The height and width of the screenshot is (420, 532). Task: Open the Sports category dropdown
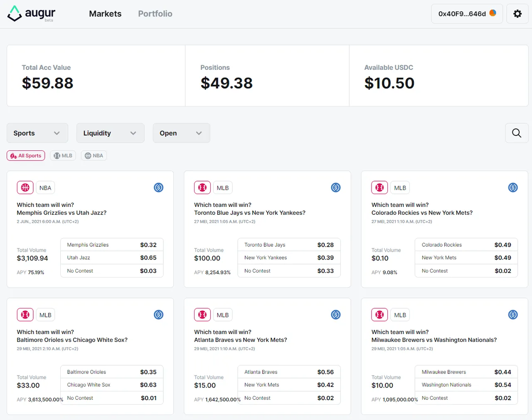point(37,133)
